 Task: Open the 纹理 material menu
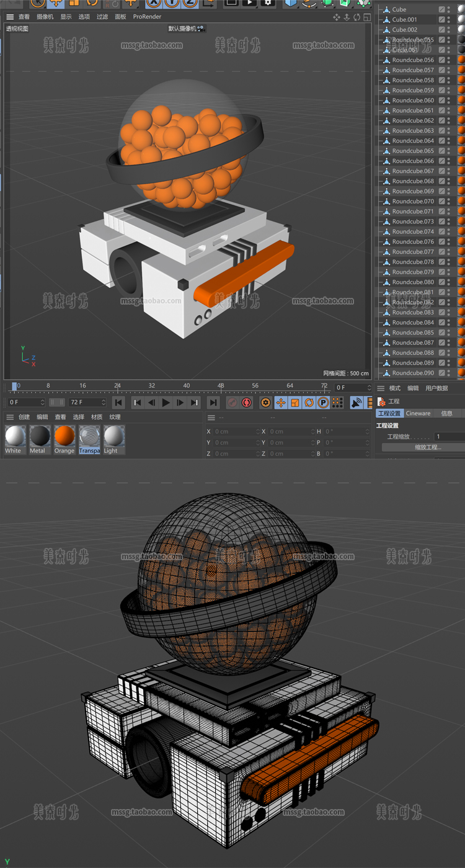click(x=115, y=417)
